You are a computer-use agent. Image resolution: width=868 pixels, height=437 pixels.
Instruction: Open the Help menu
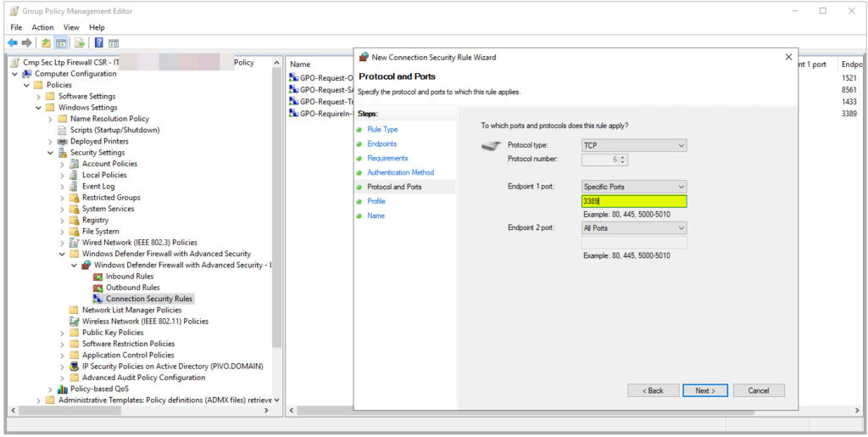pyautogui.click(x=97, y=27)
